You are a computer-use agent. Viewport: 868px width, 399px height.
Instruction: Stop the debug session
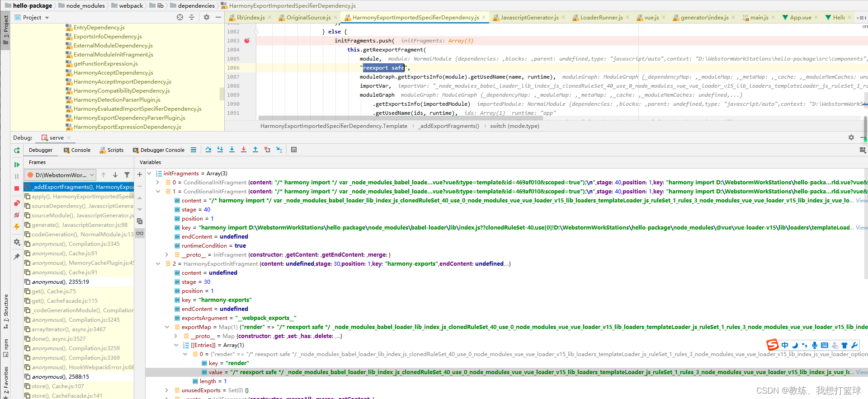point(17,188)
